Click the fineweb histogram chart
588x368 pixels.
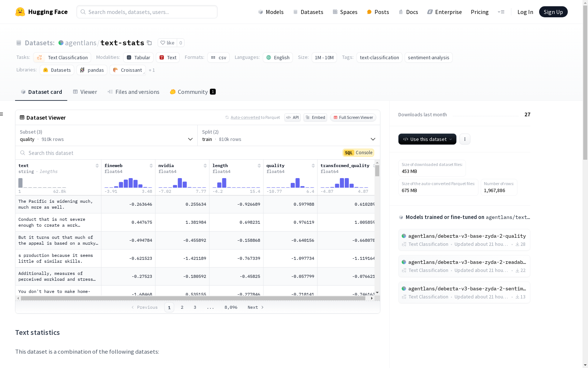click(x=128, y=183)
